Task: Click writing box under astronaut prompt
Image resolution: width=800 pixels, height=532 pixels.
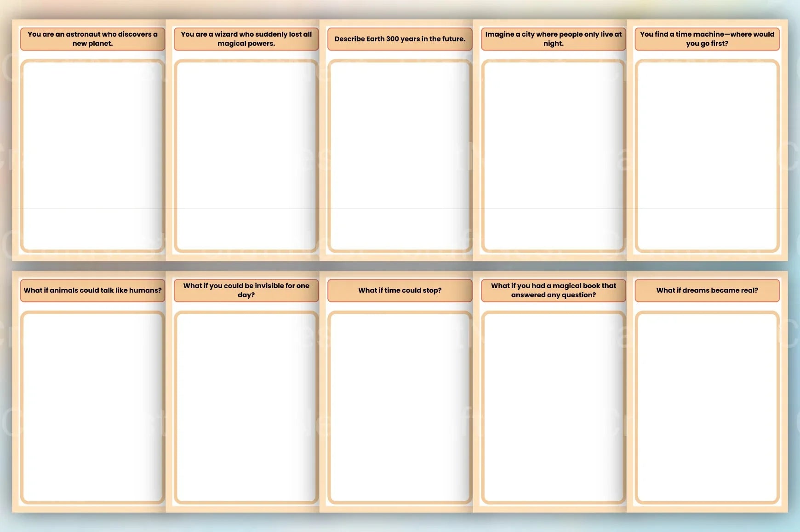Action: tap(92, 156)
